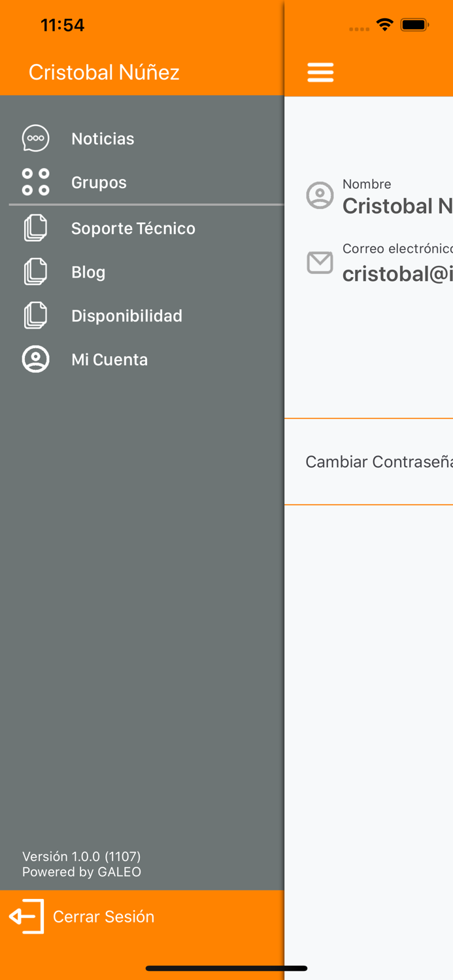Tap the Wi-Fi status bar icon

click(385, 25)
